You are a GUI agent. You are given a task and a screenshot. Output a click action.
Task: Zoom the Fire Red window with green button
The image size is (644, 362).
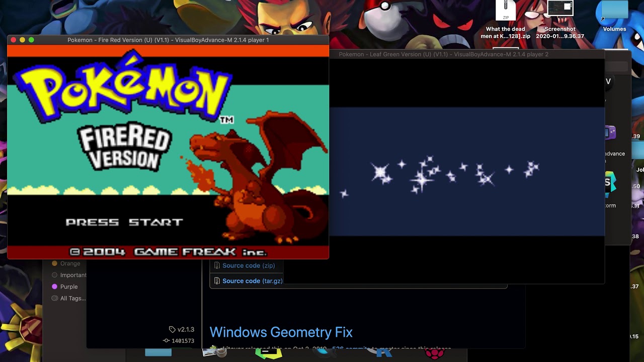tap(31, 40)
